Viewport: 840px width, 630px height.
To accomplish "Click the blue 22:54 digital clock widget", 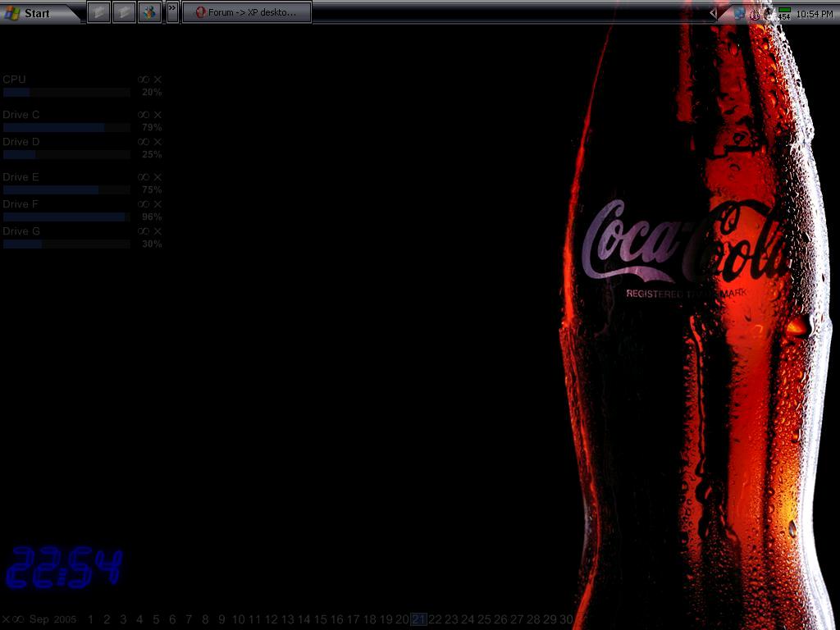I will pyautogui.click(x=64, y=568).
